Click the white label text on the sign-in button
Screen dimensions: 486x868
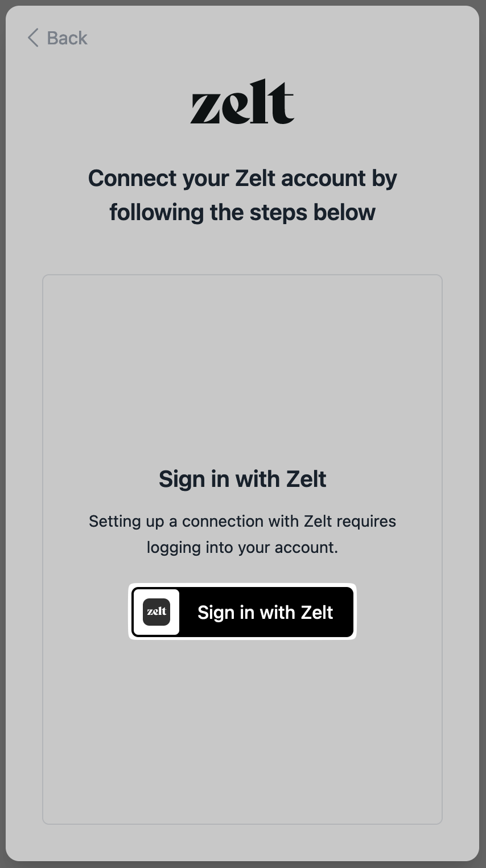click(x=265, y=612)
